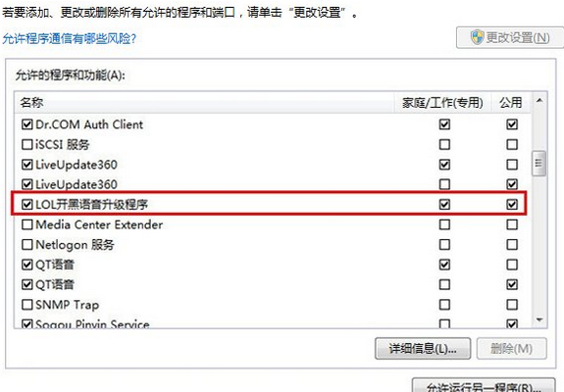Click the 更改设置(N) button
Viewport: 564px width, 392px height.
point(510,37)
